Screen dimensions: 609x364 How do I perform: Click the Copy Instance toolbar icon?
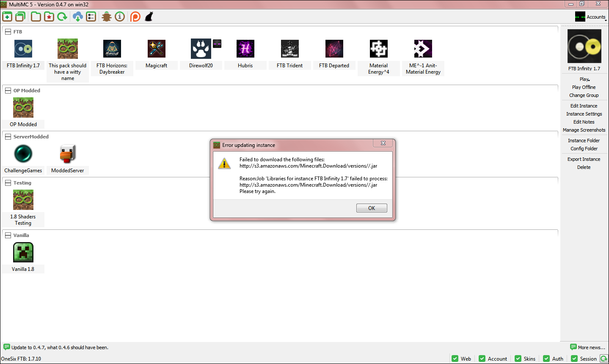(x=20, y=17)
